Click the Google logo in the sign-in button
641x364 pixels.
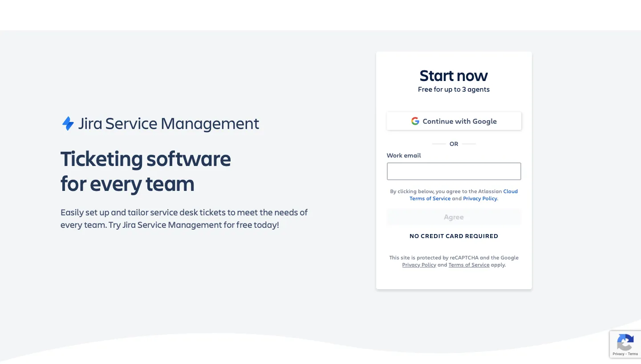coord(415,121)
